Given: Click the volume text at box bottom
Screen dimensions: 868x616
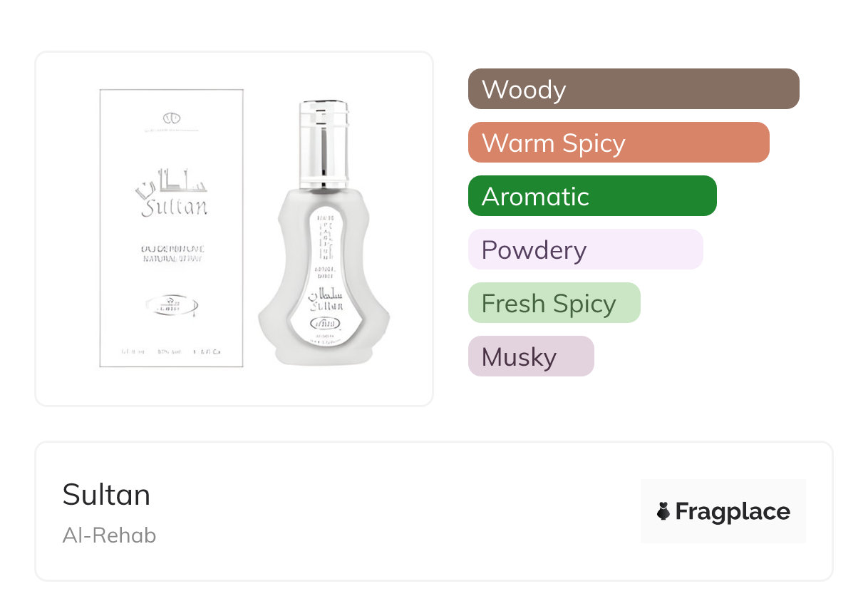Looking at the screenshot, I should coord(171,351).
